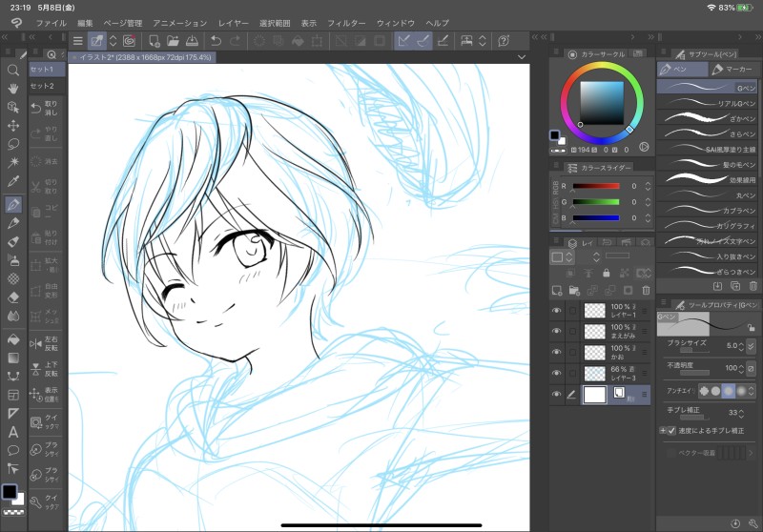Hide the レイヤー1 layer
763x532 pixels.
[x=557, y=310]
